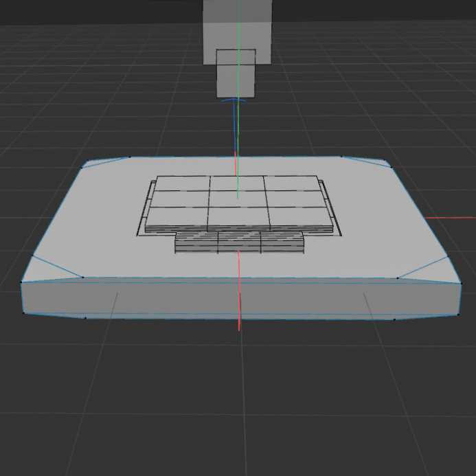The width and height of the screenshot is (476, 476).
Task: Select the top-right cell of the keypad grid
Action: pos(291,183)
